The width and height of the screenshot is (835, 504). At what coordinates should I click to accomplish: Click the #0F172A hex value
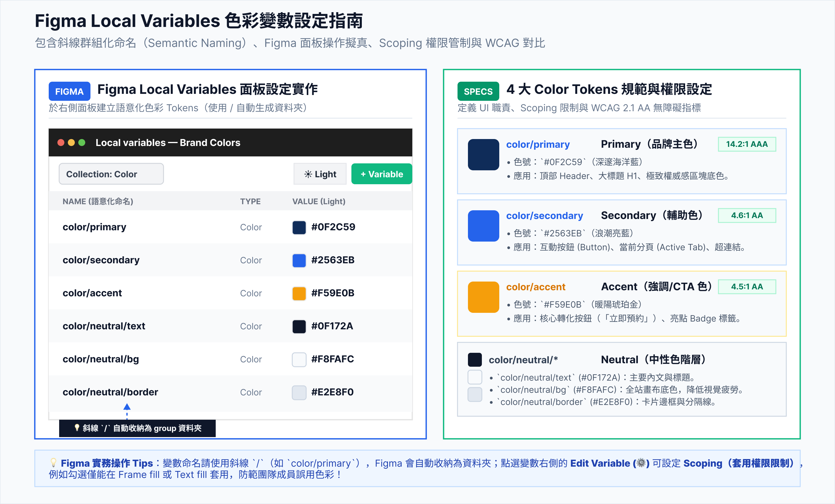pos(332,326)
